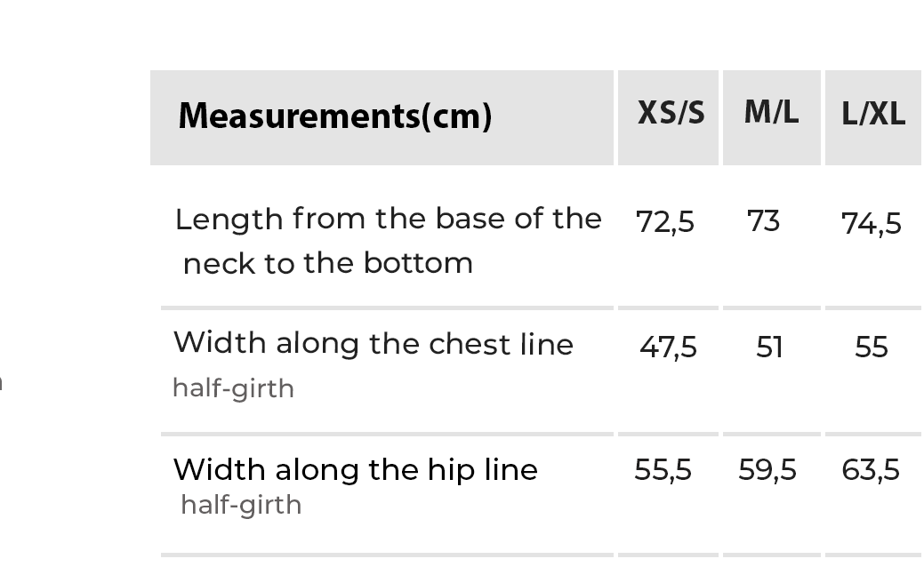This screenshot has height=567, width=924.
Task: Click the L/XL hip value 63,5
Action: point(871,469)
